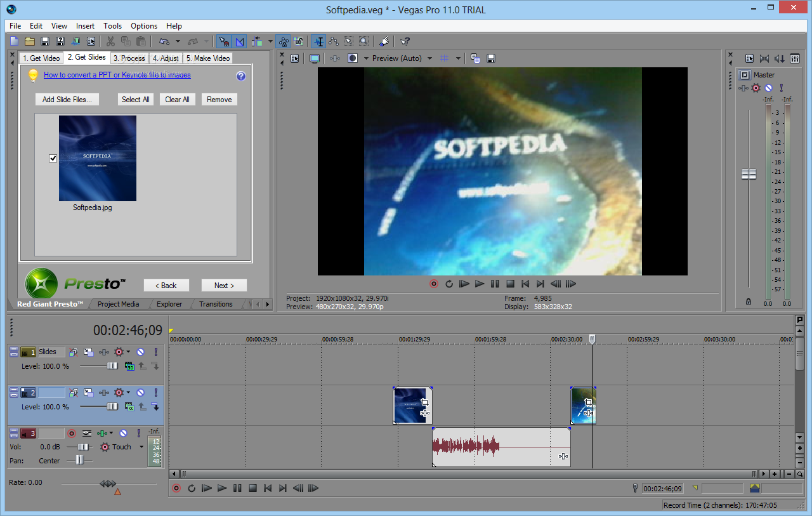
Task: Solo video track 2
Action: (x=155, y=393)
